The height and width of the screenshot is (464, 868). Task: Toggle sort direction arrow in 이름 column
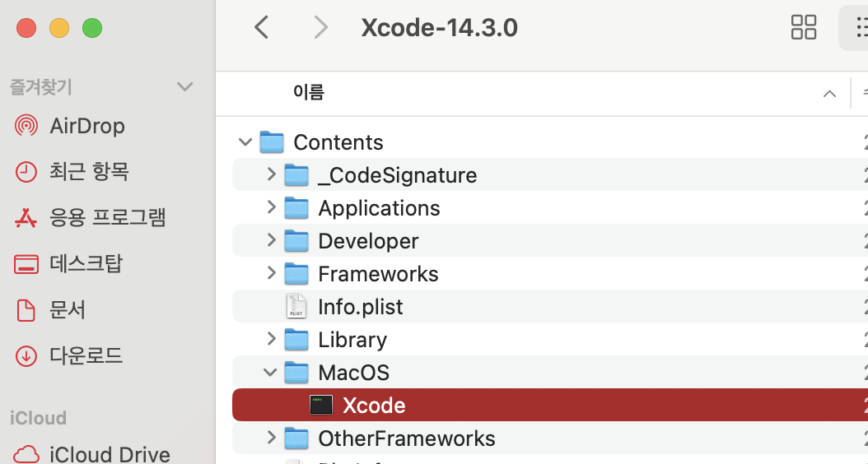tap(829, 94)
